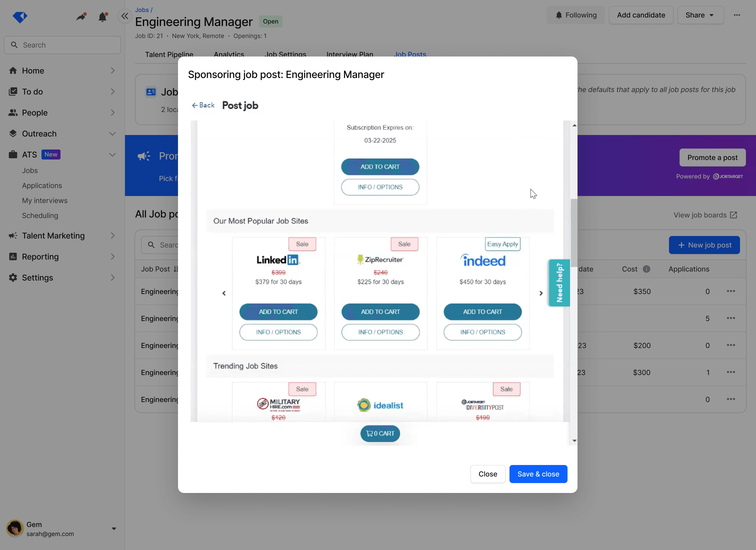This screenshot has height=550, width=756.
Task: Open the Need help? side tab
Action: (x=559, y=283)
